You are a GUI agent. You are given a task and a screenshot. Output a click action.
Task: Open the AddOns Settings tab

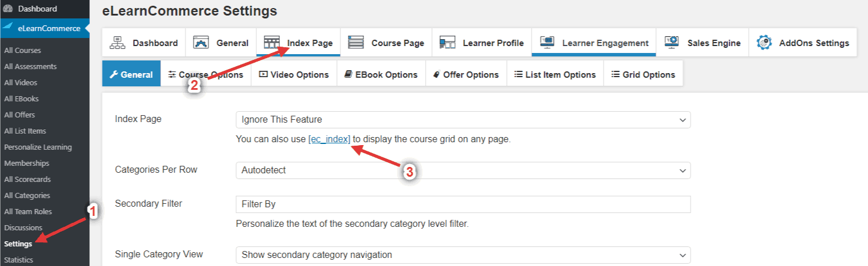[803, 43]
